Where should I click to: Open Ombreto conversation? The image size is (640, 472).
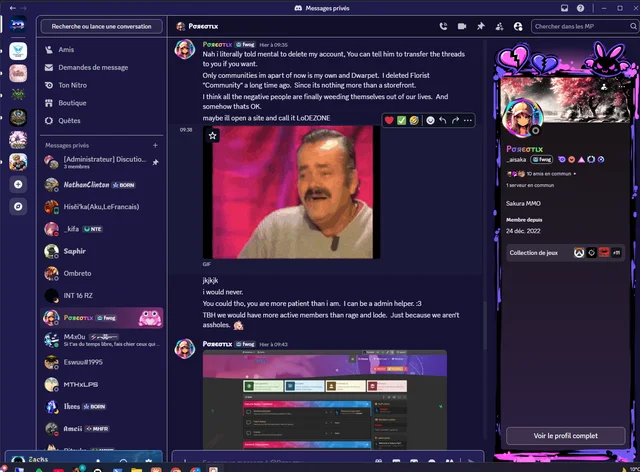click(101, 274)
